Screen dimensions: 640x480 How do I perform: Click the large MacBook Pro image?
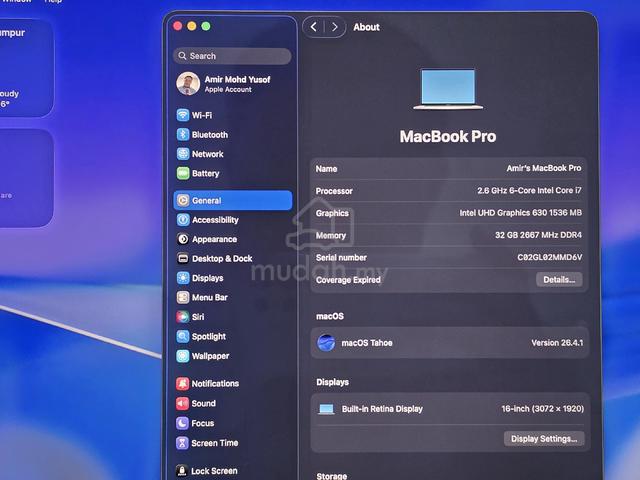(x=448, y=89)
